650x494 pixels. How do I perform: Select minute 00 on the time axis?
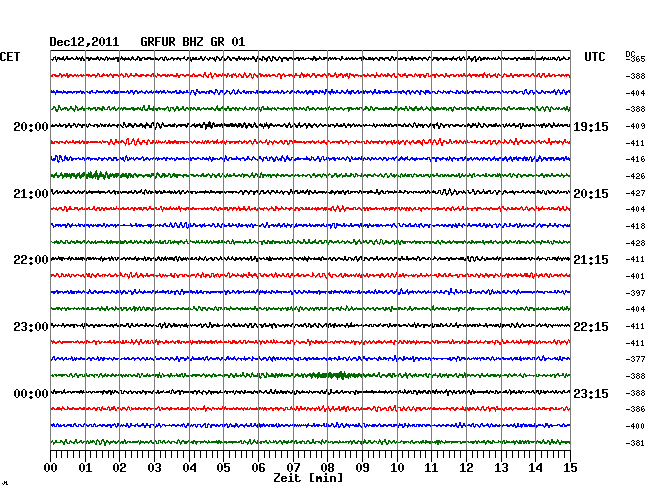[51, 468]
